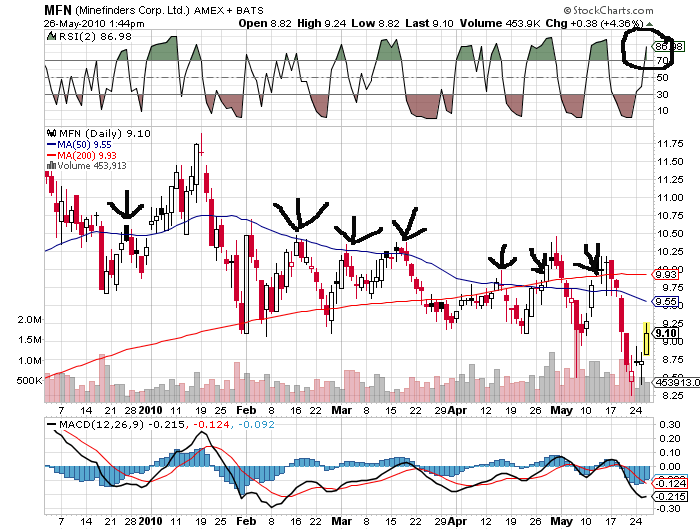Click the MA(200) 9.93 legend text

coord(87,155)
